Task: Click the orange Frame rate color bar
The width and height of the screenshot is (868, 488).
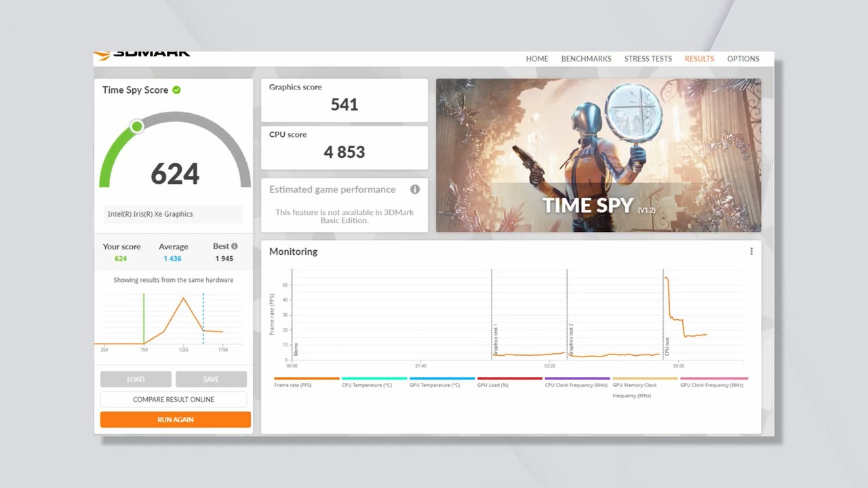Action: point(307,378)
